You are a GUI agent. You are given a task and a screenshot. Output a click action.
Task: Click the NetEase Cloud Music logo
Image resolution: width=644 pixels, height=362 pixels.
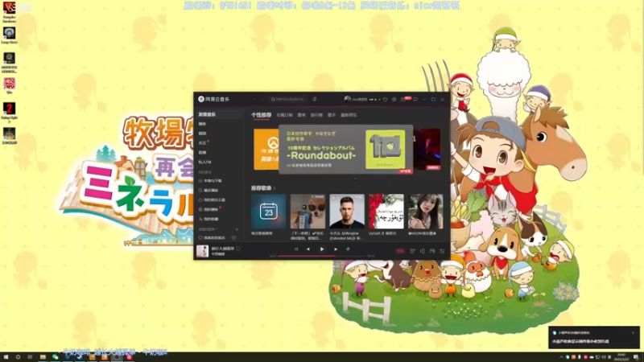tap(213, 99)
